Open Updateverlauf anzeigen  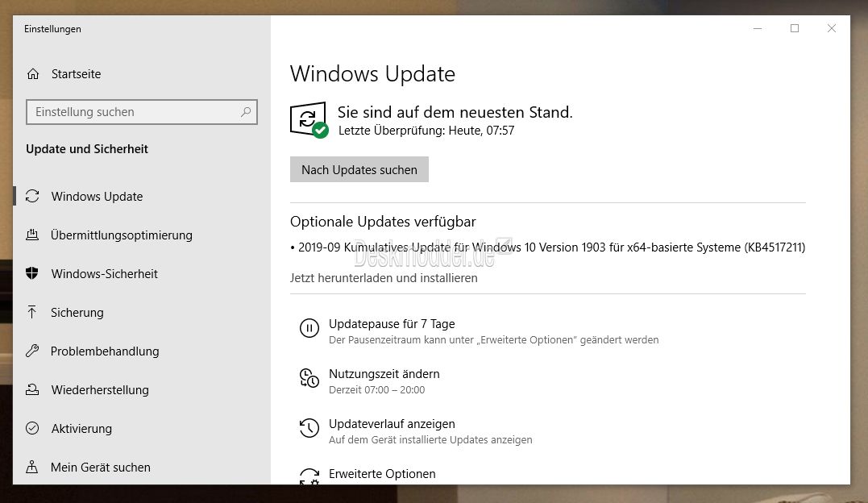(392, 424)
